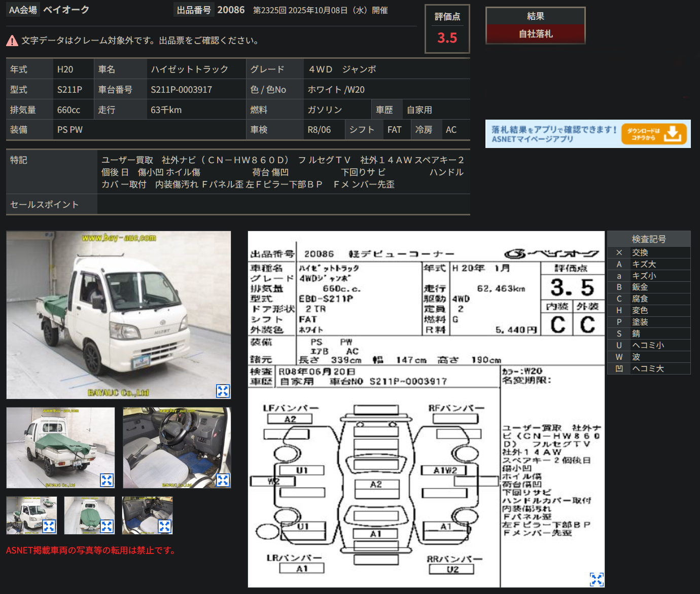
Task: Click the air conditioning value AC
Action: [451, 130]
